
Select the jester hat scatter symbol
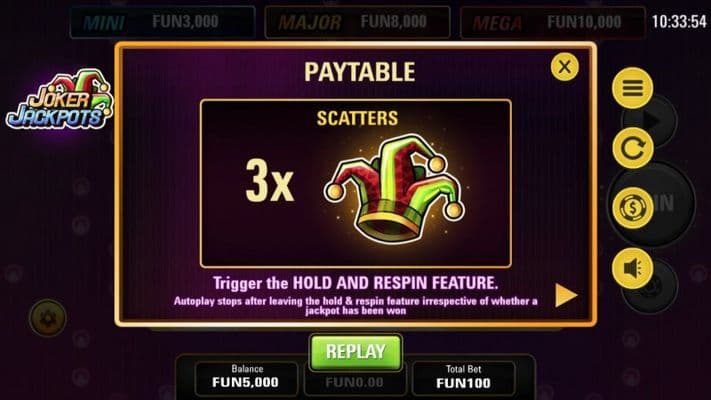point(394,188)
